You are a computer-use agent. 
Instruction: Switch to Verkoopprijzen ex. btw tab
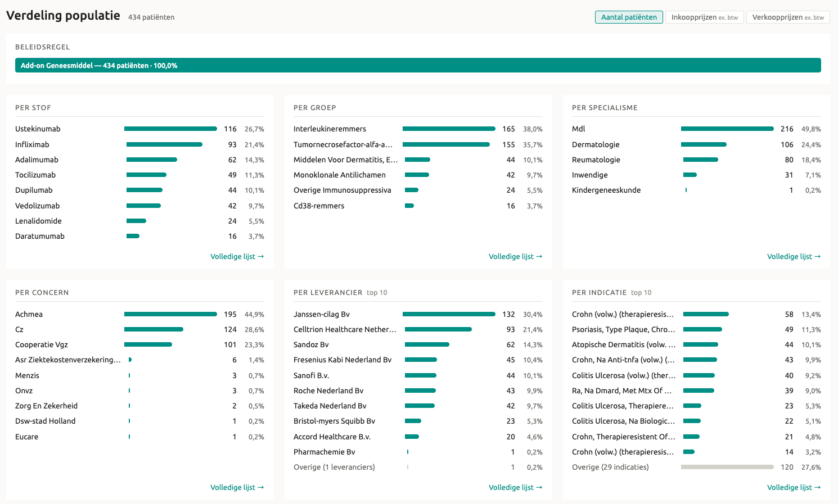tap(788, 17)
